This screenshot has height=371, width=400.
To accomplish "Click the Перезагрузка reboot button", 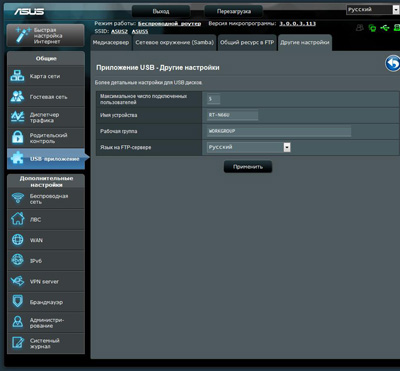I will (x=233, y=11).
